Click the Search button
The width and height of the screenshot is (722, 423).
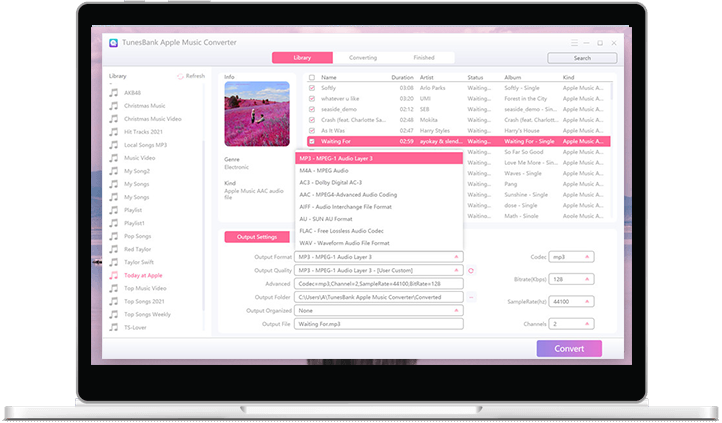[582, 58]
